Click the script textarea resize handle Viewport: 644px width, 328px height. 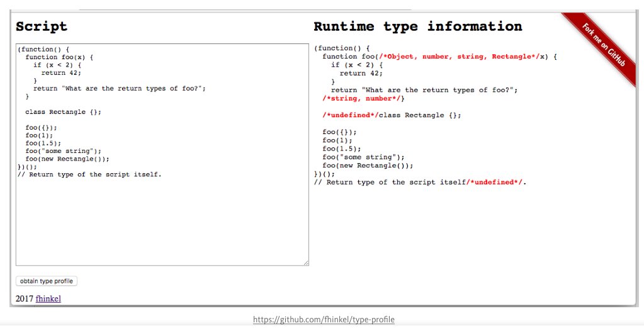tap(306, 263)
